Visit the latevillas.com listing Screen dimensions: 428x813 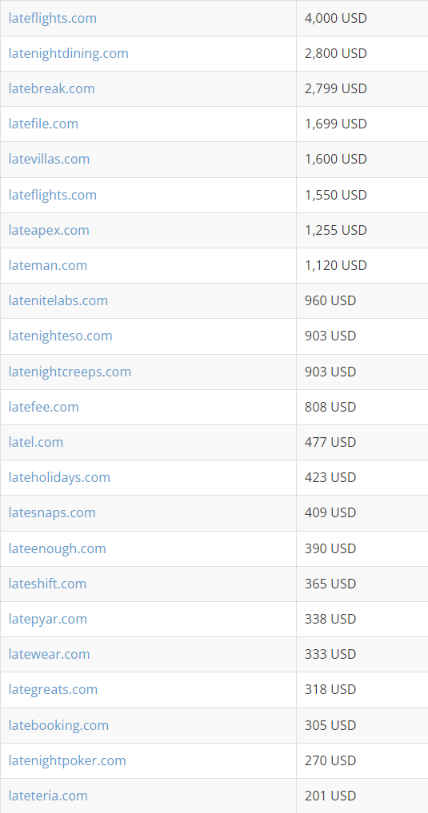49,159
